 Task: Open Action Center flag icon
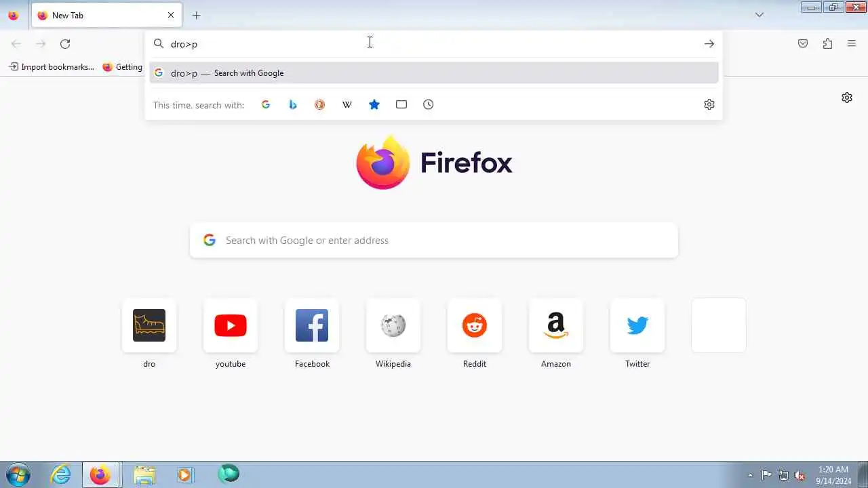[x=766, y=475]
